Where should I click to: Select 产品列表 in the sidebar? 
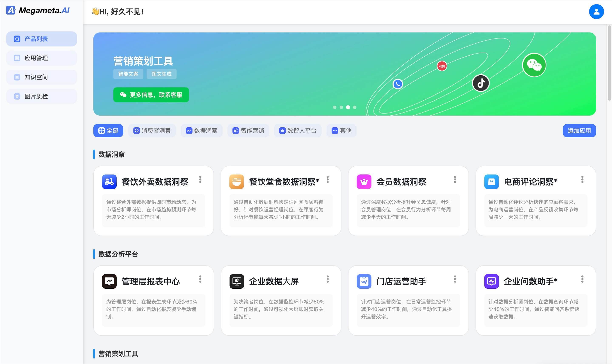tap(41, 39)
